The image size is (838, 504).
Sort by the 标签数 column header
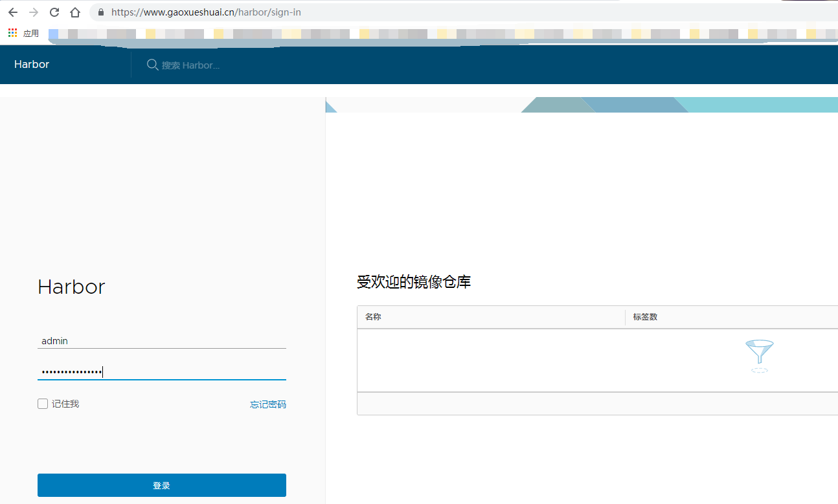646,317
